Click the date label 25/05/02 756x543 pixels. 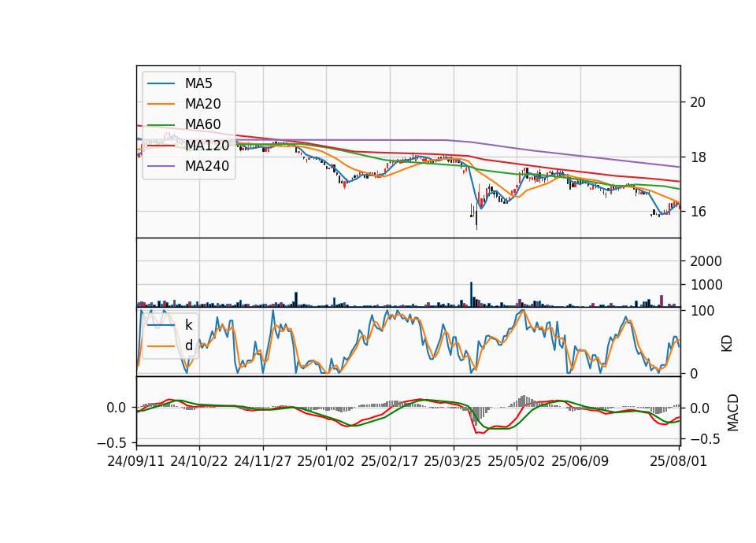(517, 461)
